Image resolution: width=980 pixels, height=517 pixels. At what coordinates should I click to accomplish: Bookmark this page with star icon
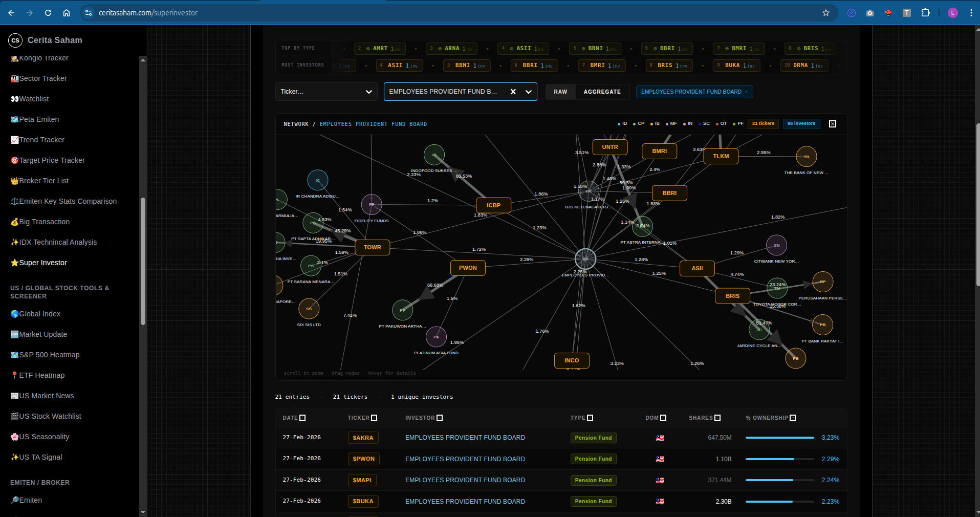(x=825, y=13)
